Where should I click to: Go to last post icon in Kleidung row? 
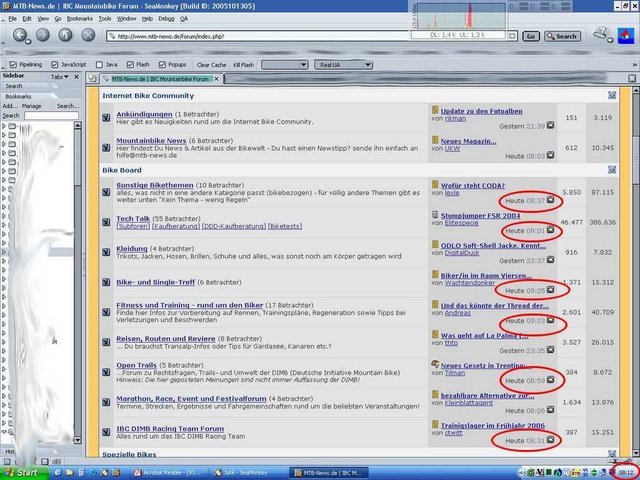point(550,260)
